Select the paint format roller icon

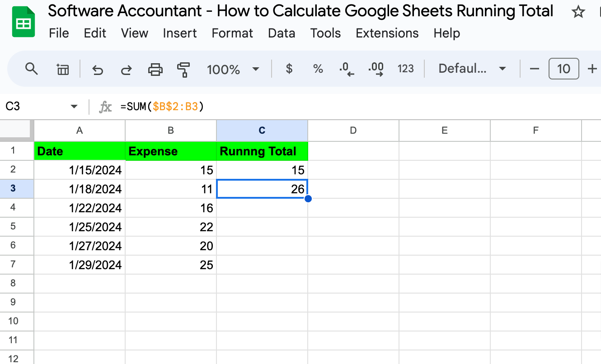(183, 69)
